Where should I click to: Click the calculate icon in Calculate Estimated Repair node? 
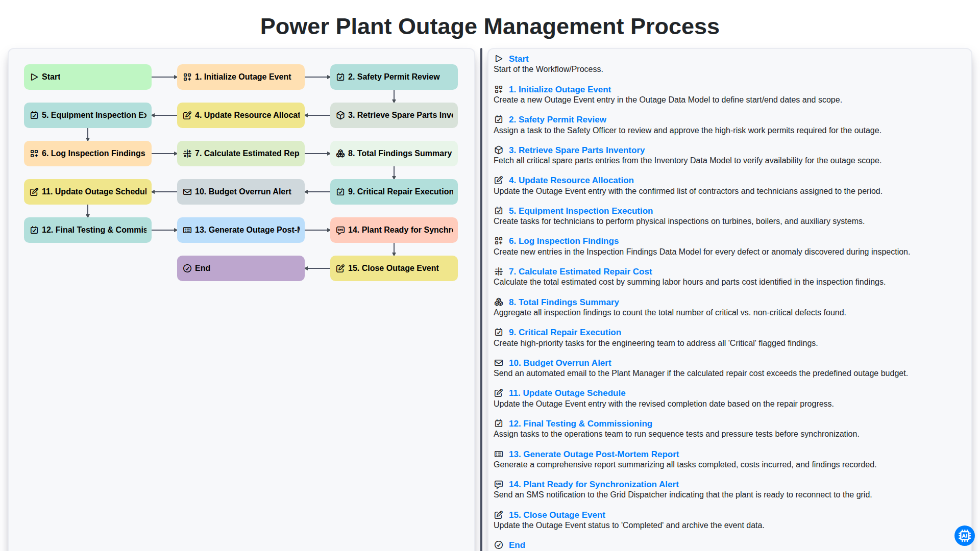tap(187, 154)
